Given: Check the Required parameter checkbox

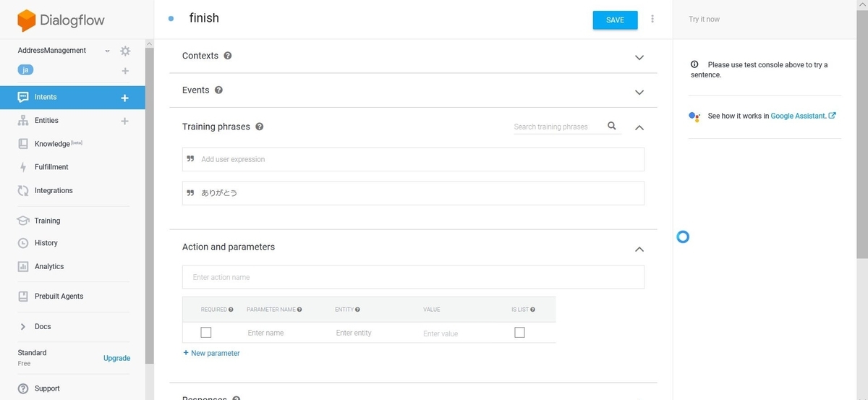Looking at the screenshot, I should [206, 333].
